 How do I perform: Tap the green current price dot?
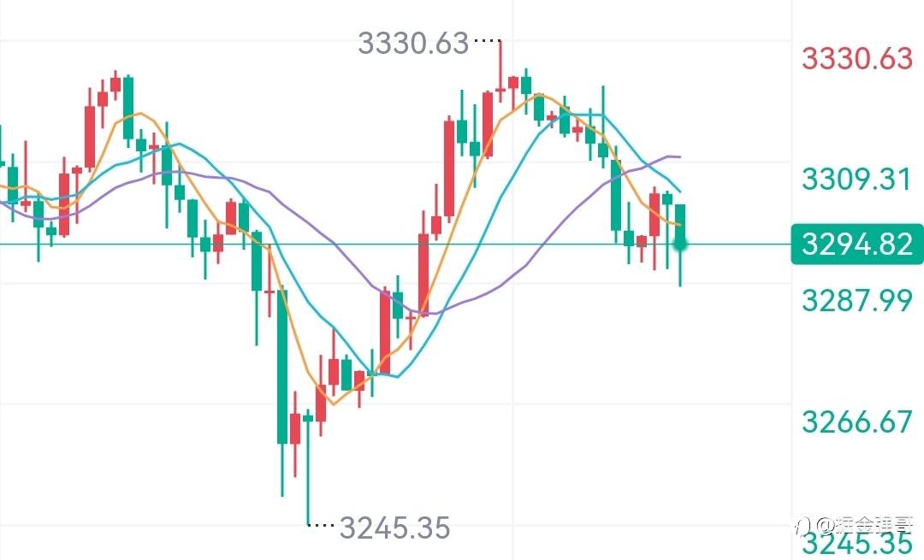click(x=681, y=245)
